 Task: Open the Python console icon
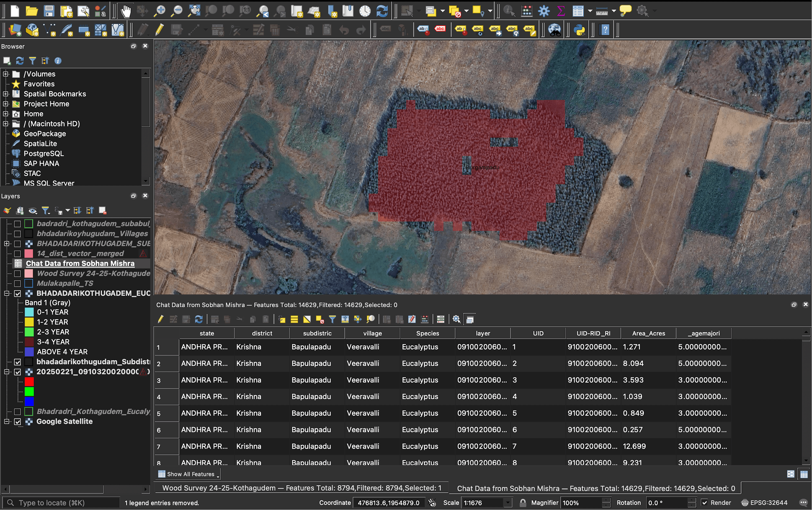point(579,30)
